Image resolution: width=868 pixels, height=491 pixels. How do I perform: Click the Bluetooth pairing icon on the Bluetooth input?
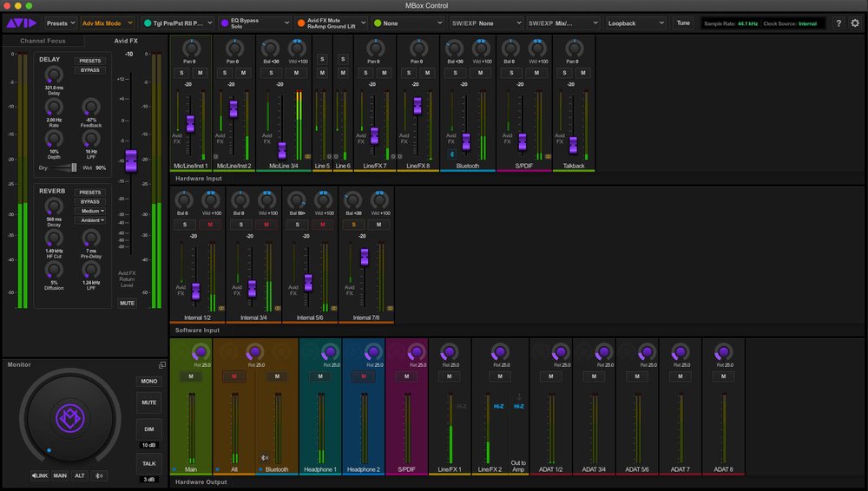click(x=451, y=154)
